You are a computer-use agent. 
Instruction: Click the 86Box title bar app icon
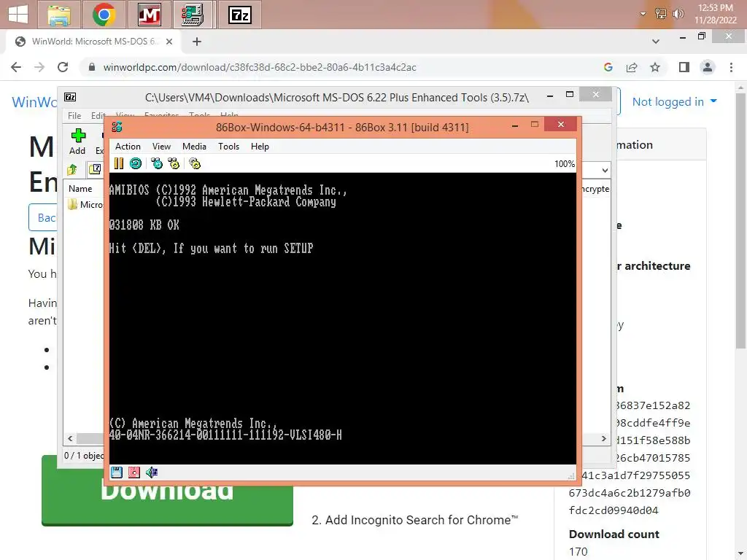tap(117, 127)
